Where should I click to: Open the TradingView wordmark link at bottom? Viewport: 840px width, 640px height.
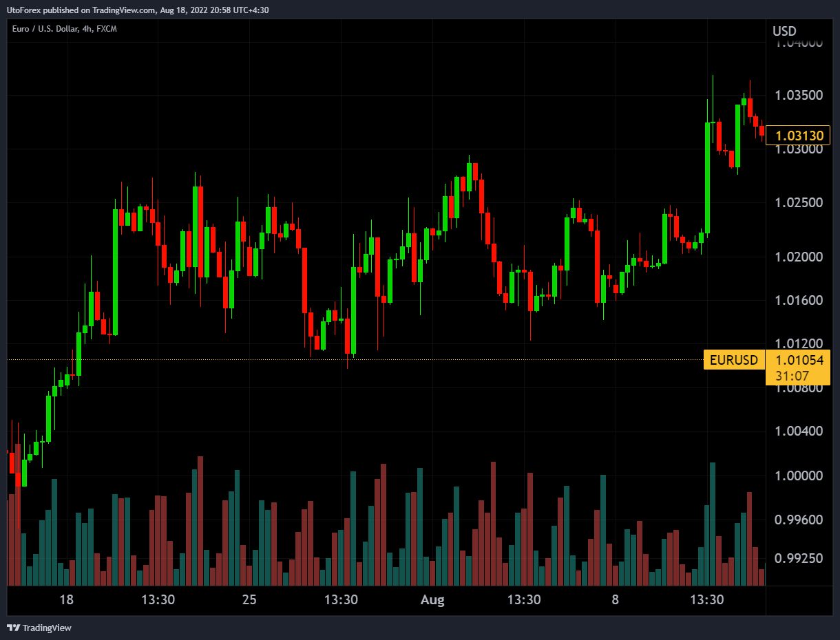tap(47, 628)
